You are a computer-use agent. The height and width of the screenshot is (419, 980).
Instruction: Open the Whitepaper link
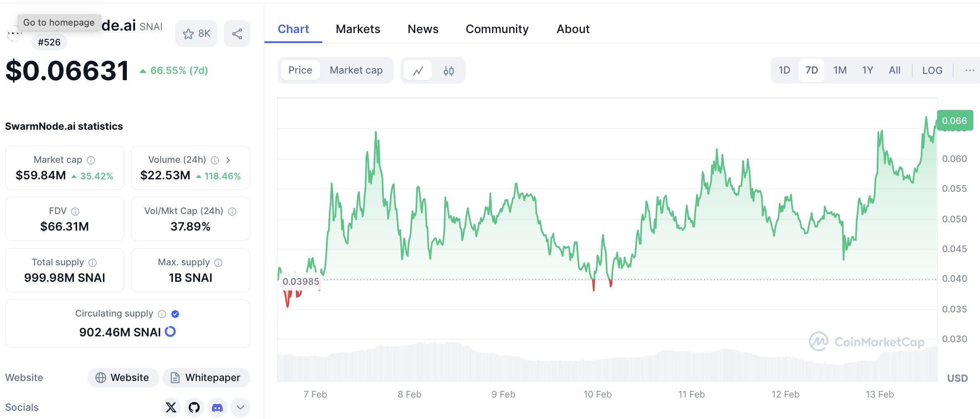pos(206,378)
